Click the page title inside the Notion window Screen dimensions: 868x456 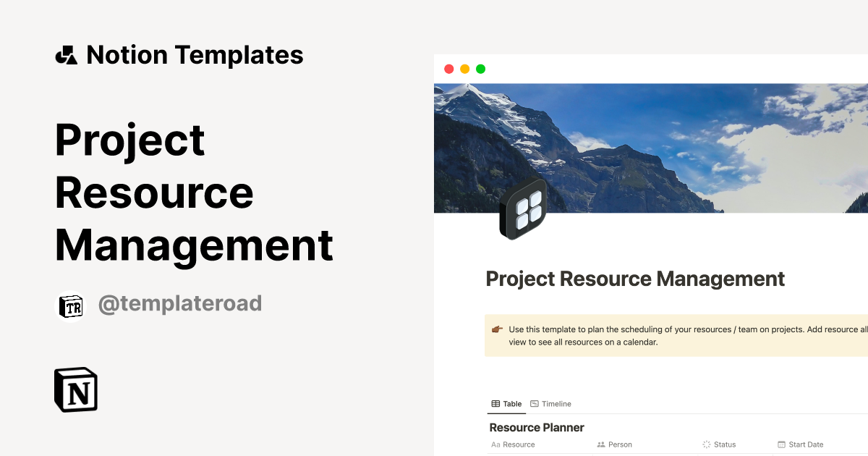[x=635, y=279]
